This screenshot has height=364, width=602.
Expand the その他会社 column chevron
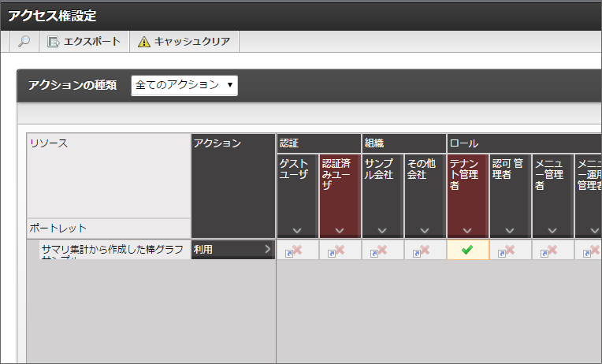[x=425, y=230]
